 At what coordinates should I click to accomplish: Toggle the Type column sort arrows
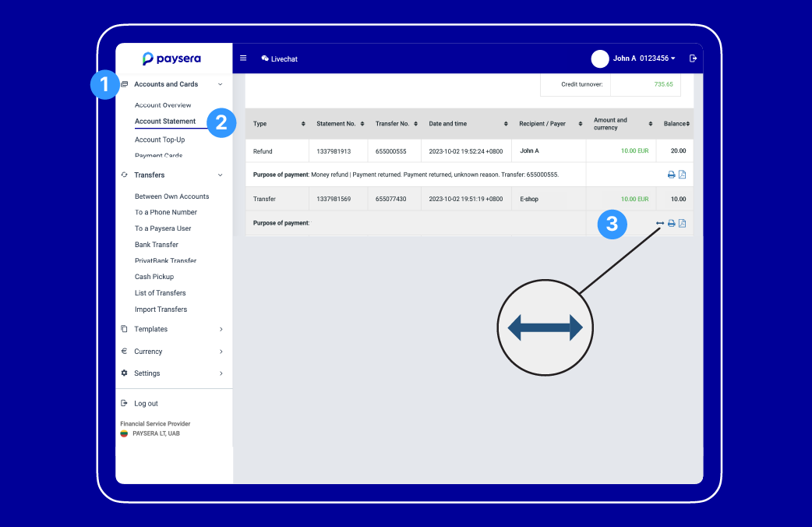(x=303, y=123)
